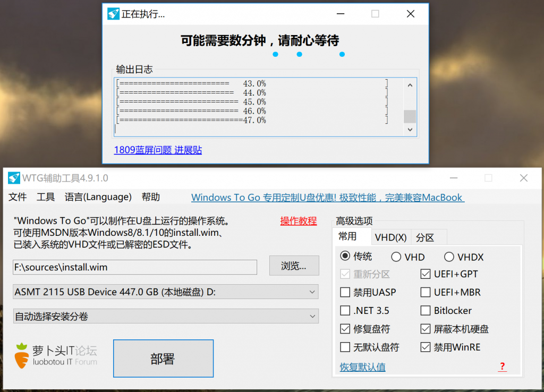The image size is (544, 392).
Task: Select the VHD radio option
Action: [396, 257]
